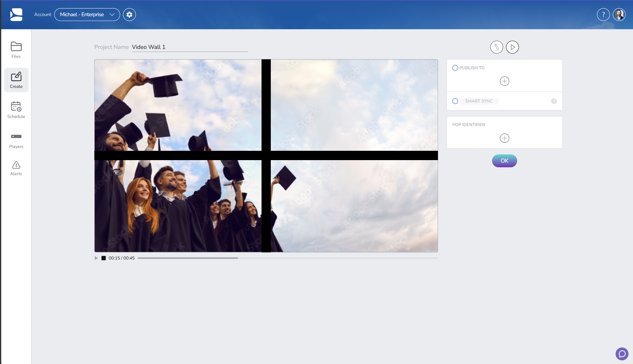Go to Alerts in sidebar
633x364 pixels.
point(16,168)
